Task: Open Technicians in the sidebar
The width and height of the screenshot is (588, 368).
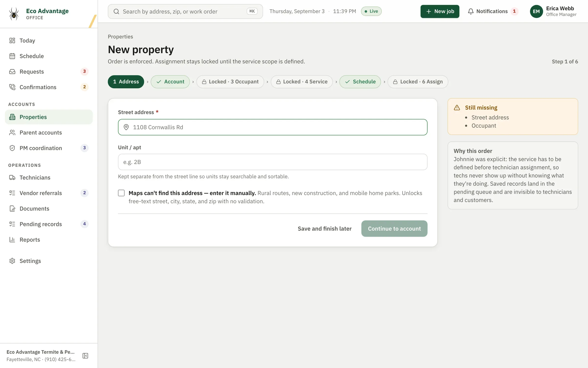Action: 49,177
